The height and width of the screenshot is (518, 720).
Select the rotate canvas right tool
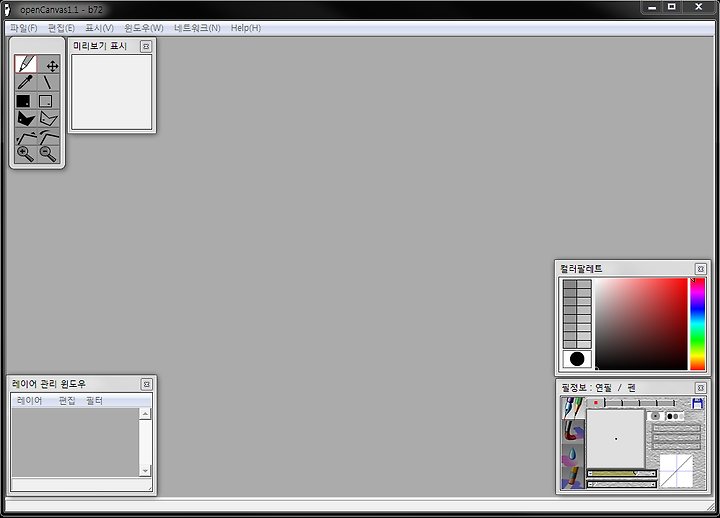pos(49,137)
